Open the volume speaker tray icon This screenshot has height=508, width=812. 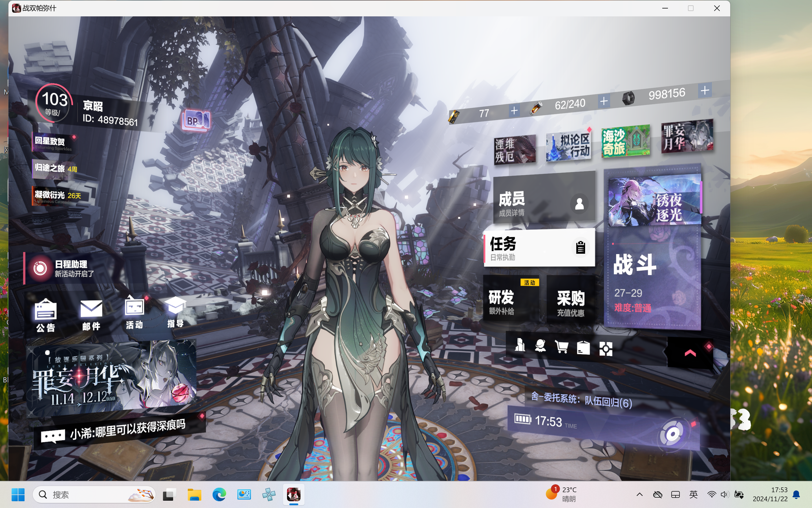coord(724,494)
